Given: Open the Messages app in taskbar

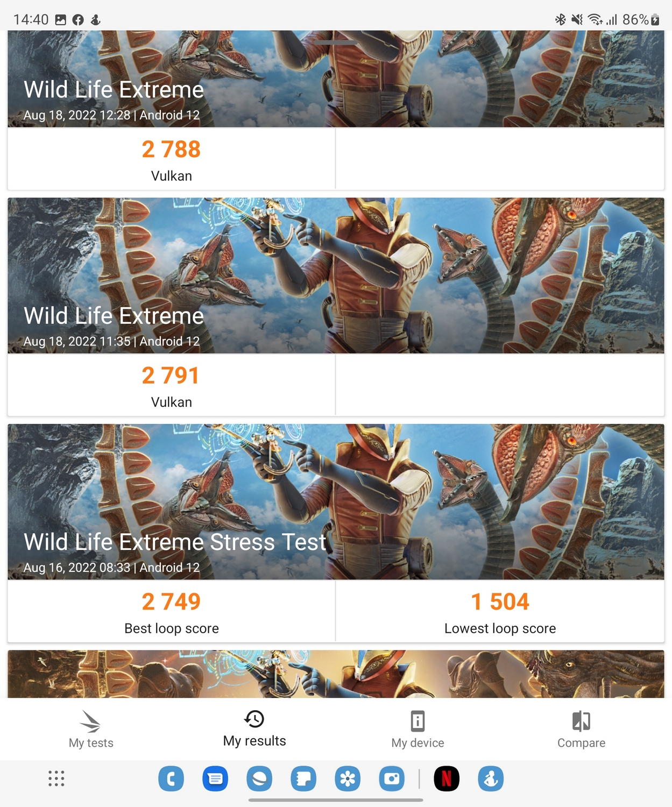Looking at the screenshot, I should click(215, 778).
